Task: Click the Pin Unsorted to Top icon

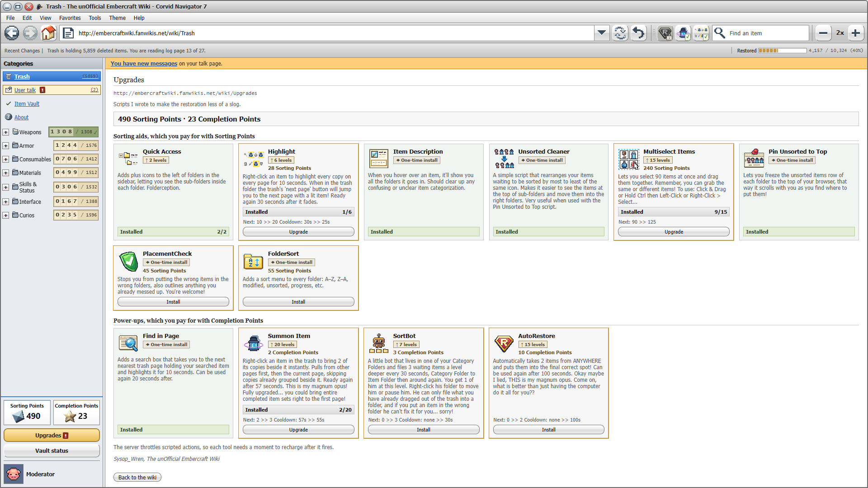Action: click(x=754, y=158)
